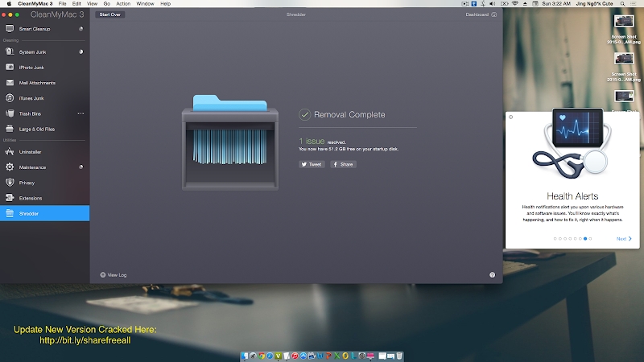Share result on Facebook
The height and width of the screenshot is (362, 644).
coord(344,164)
